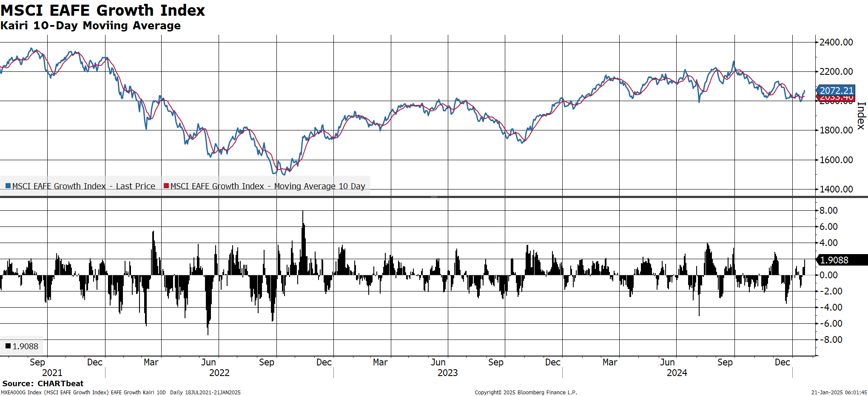Click the 2200.00 price axis label

pyautogui.click(x=836, y=71)
